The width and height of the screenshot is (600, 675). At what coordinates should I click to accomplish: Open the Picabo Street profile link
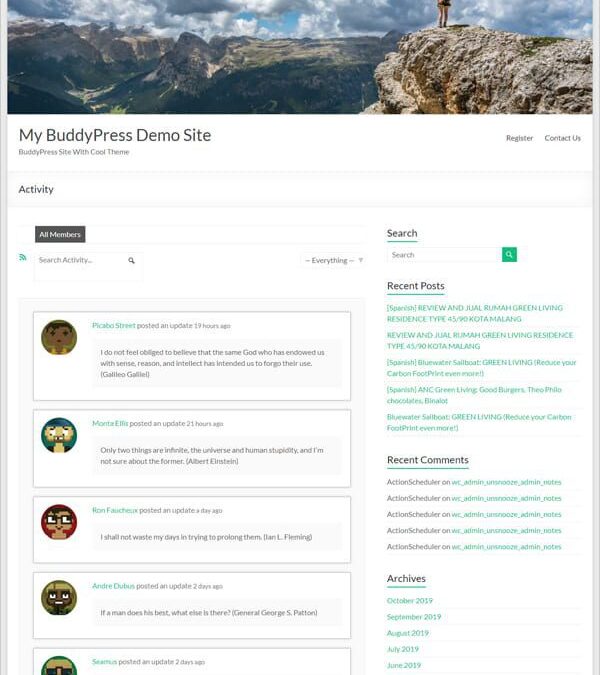point(114,325)
